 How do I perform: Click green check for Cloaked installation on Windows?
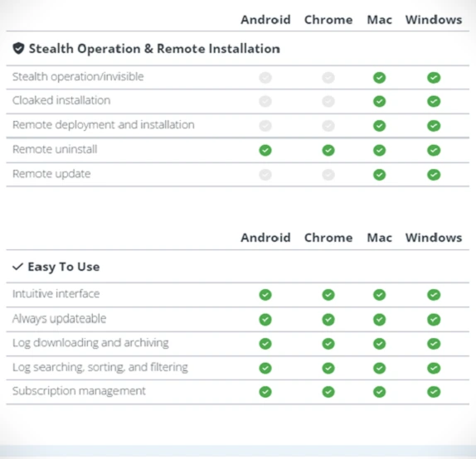[x=434, y=101]
